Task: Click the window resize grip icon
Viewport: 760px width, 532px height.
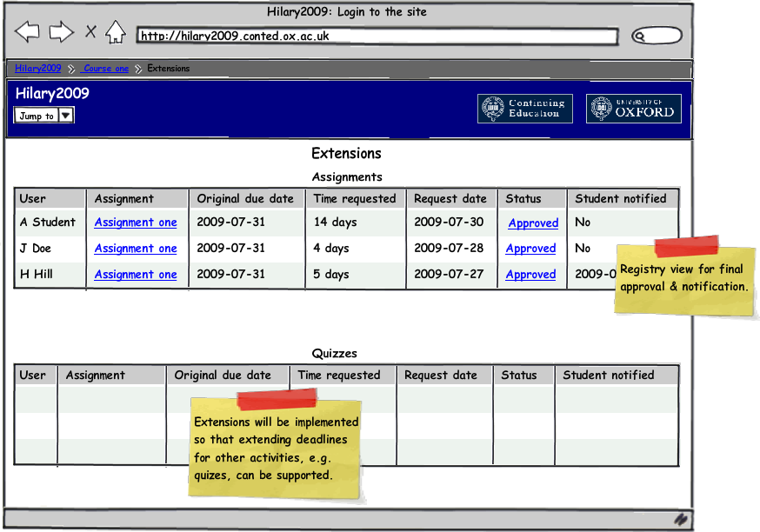Action: [x=681, y=520]
